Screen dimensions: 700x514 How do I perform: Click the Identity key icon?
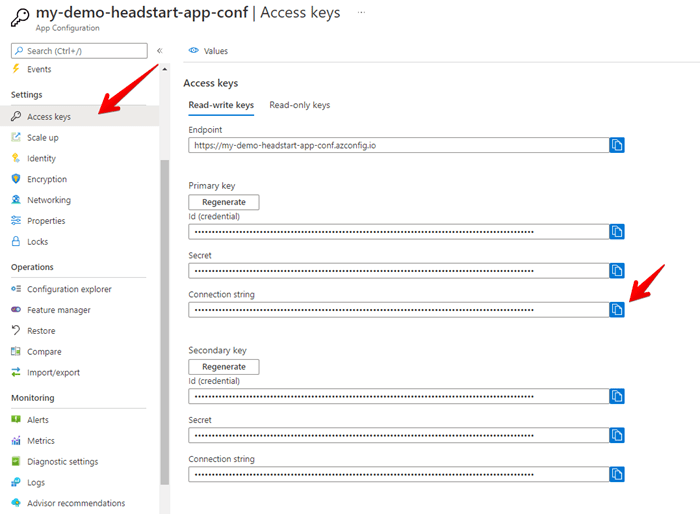coord(16,158)
